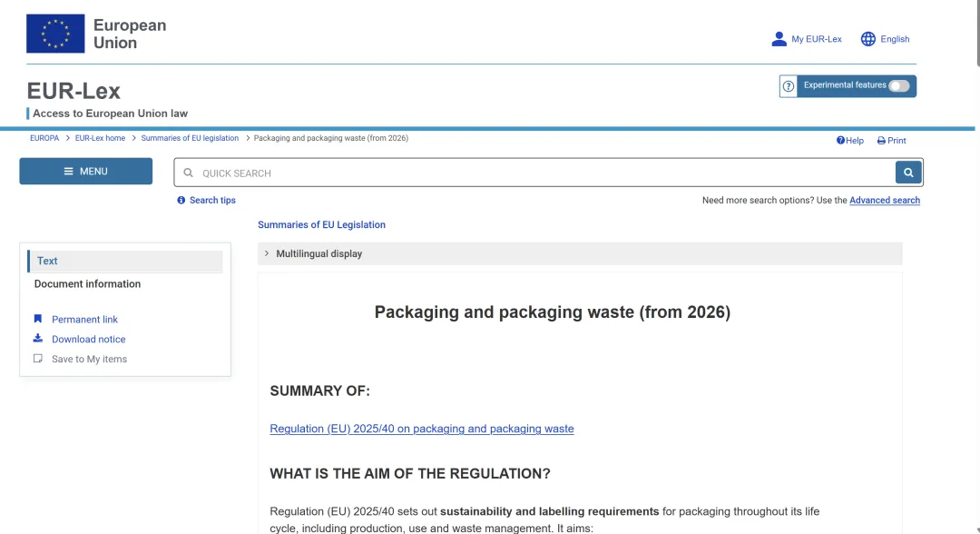Click the Print link text
Screen dimensions: 980x534
pos(897,141)
